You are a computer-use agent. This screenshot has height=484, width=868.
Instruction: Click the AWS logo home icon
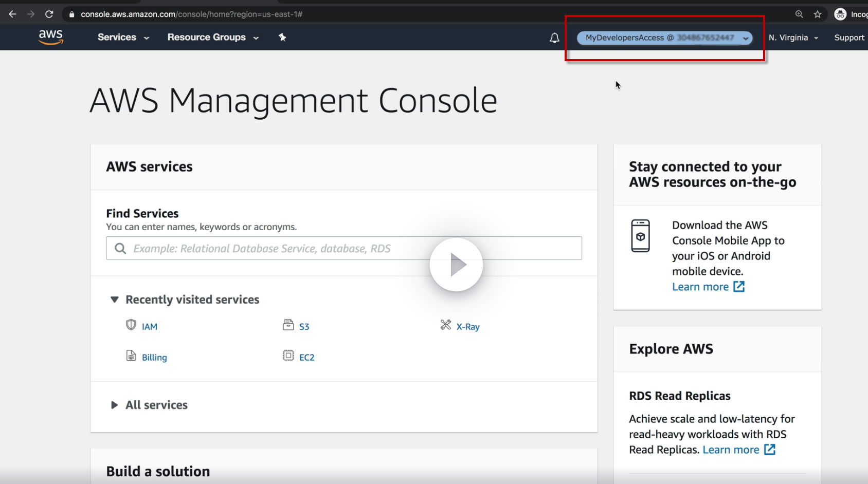50,37
